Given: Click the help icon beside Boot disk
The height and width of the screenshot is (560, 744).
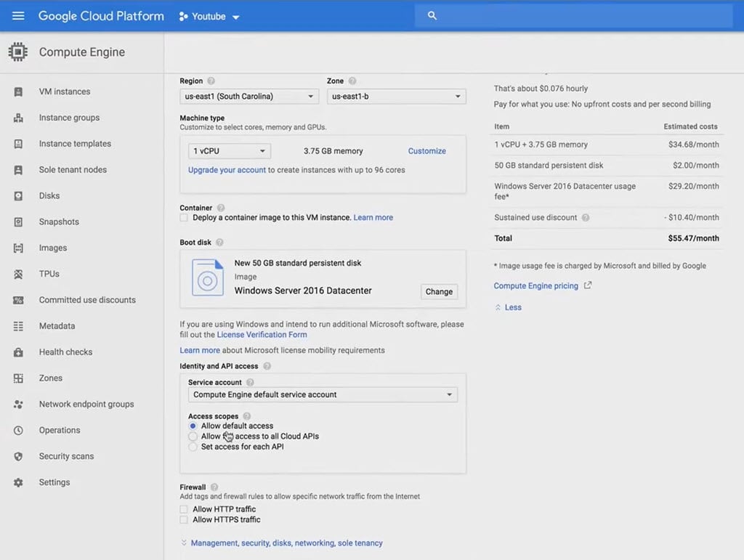Looking at the screenshot, I should coord(219,243).
